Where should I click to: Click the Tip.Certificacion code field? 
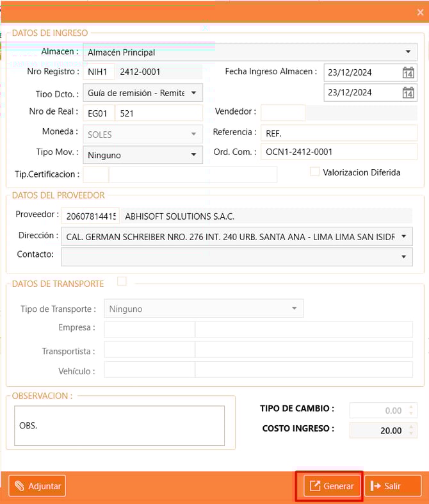[x=96, y=175]
